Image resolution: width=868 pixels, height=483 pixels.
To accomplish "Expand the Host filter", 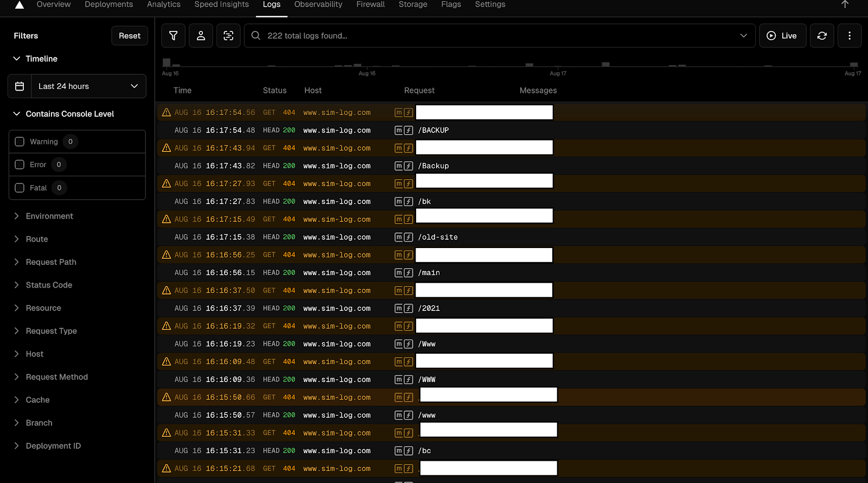I will [28, 354].
